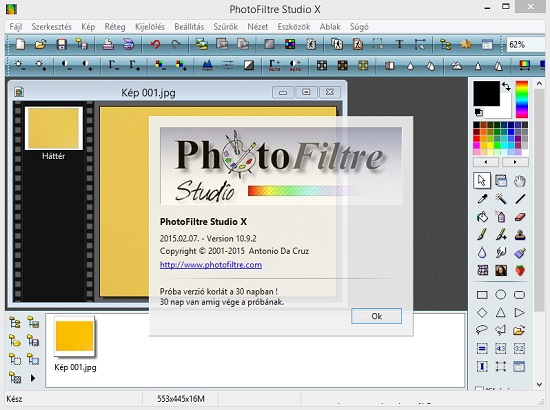Select the Smudge finger tool
550x410 pixels.
(501, 253)
